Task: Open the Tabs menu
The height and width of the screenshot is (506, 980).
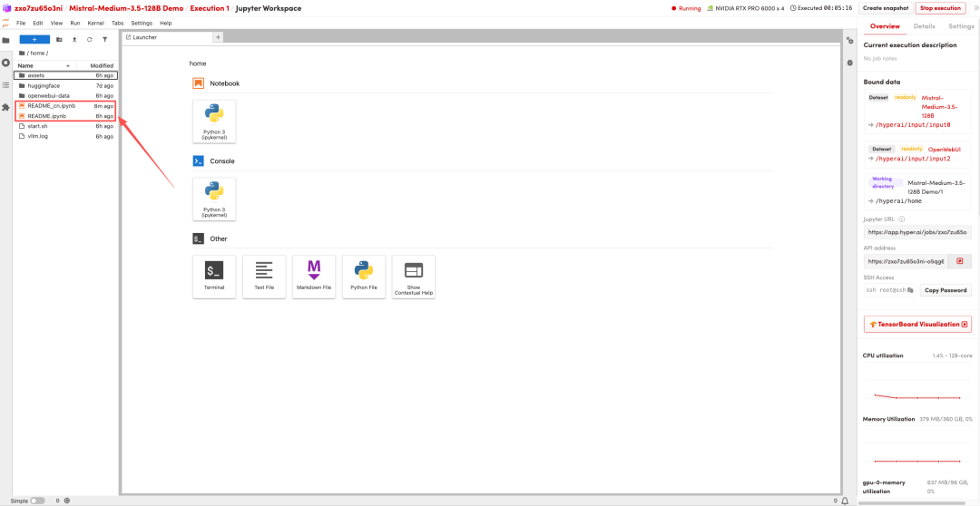Action: (117, 23)
